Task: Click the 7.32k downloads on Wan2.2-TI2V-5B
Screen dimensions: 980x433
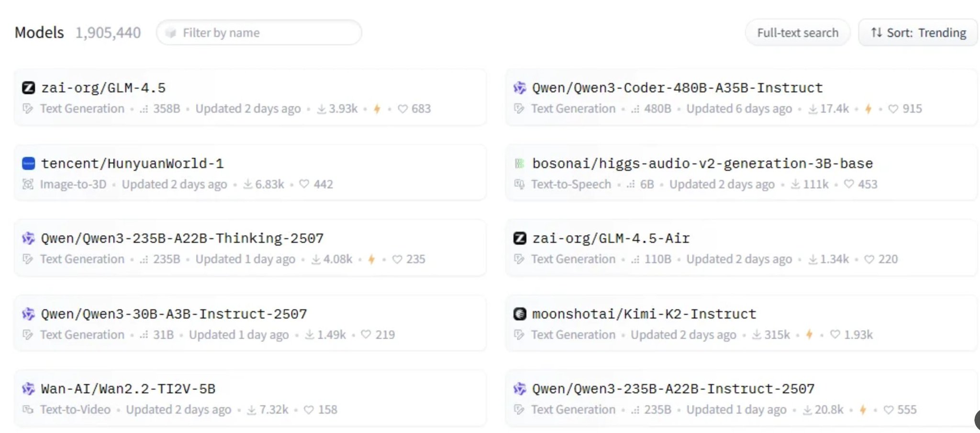Action: click(274, 410)
